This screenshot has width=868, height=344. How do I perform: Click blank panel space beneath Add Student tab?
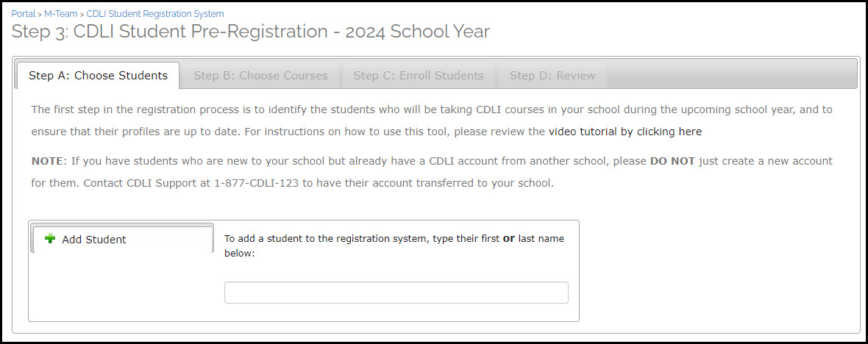click(x=122, y=286)
